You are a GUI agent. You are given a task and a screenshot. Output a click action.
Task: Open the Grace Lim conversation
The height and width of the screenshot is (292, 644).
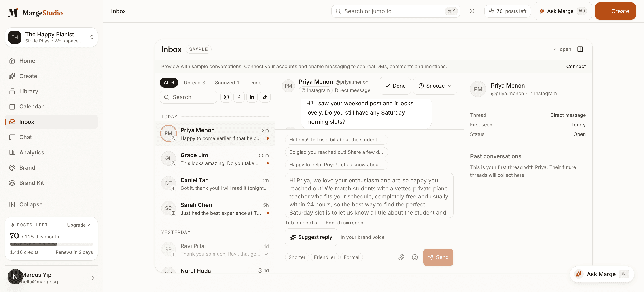point(215,159)
